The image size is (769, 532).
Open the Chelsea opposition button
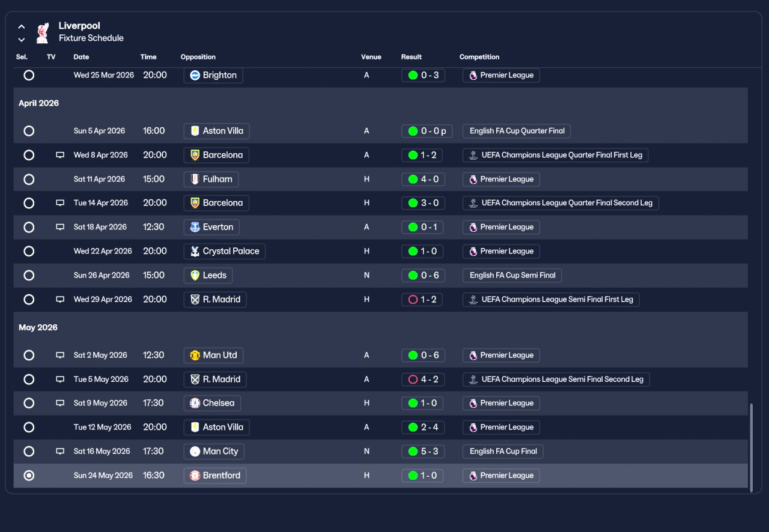click(212, 403)
